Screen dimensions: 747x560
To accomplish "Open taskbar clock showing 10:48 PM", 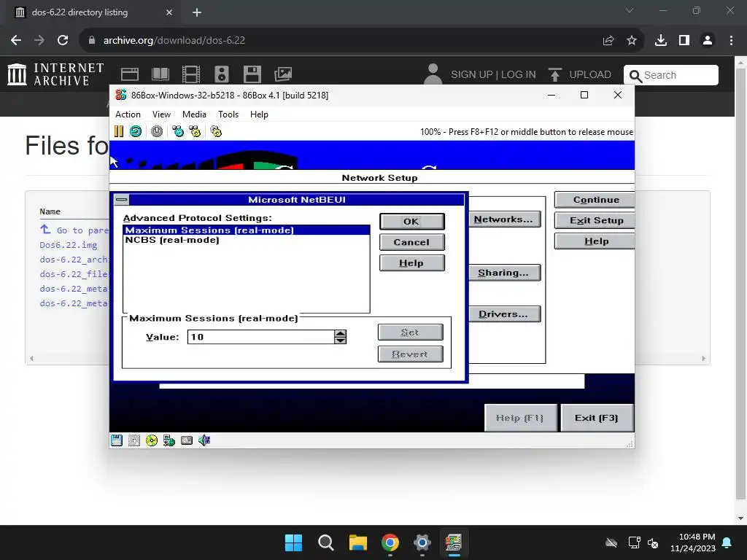I will click(693, 542).
